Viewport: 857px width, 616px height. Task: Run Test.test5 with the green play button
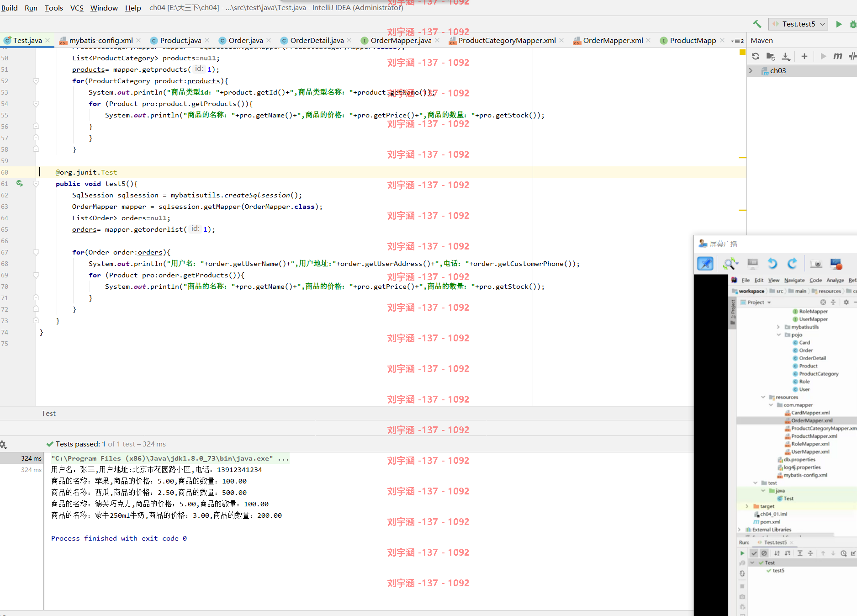(x=839, y=24)
